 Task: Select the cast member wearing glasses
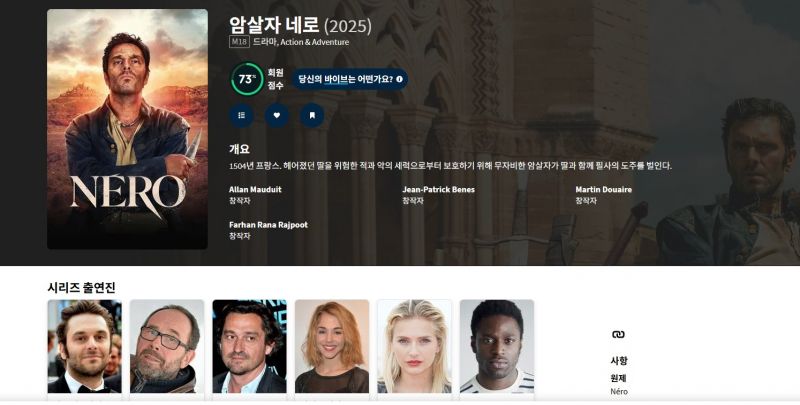[166, 346]
